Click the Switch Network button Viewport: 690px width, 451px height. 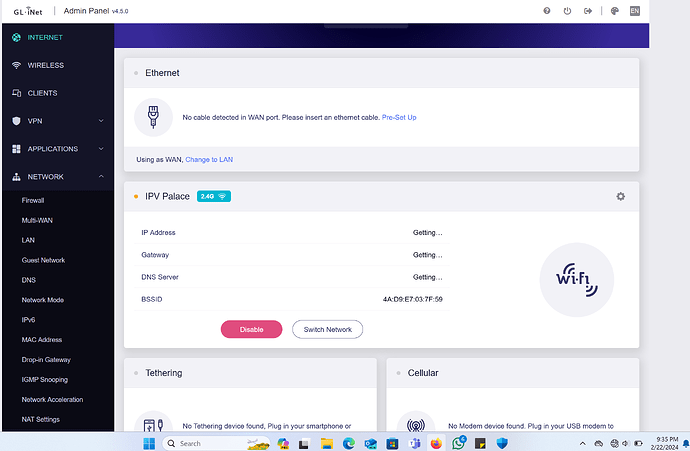coord(327,329)
